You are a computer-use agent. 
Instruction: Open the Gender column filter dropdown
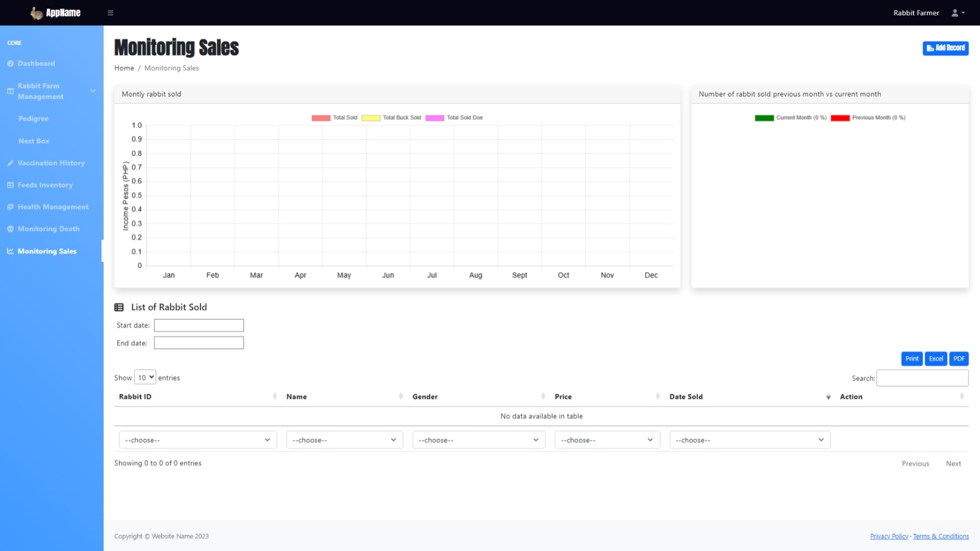478,440
